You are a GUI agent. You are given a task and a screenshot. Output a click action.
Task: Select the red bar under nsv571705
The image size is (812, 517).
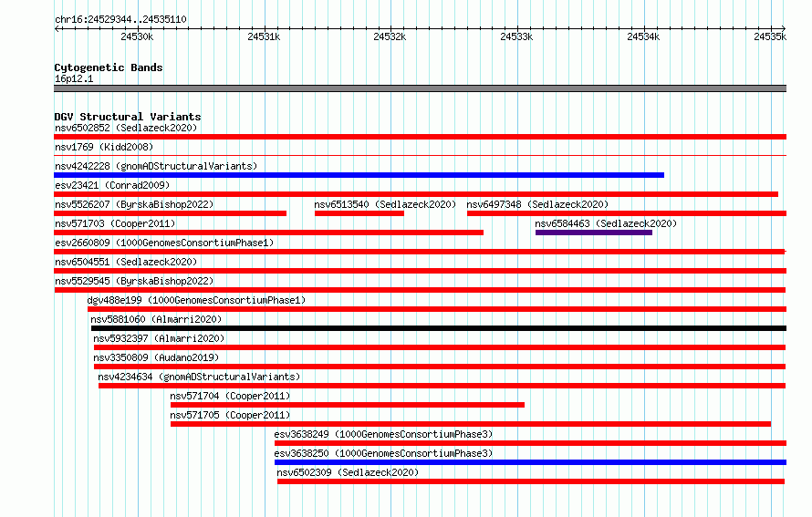tap(471, 424)
